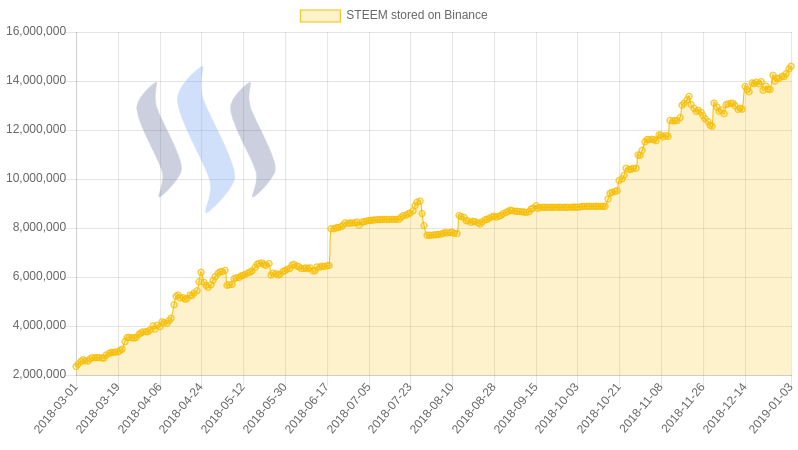This screenshot has height=450, width=798.
Task: Click the 2018-08-10 x-axis date label
Action: pyautogui.click(x=434, y=408)
